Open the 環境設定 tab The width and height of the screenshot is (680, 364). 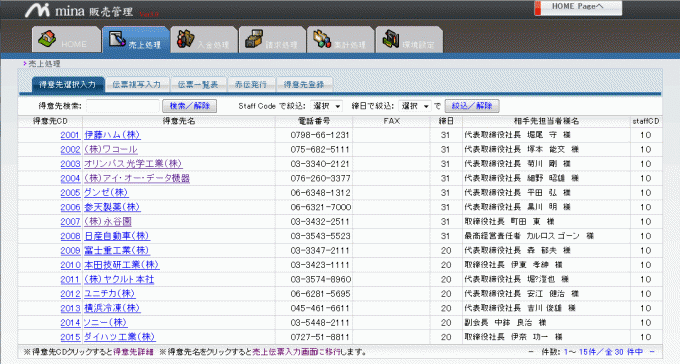[409, 40]
